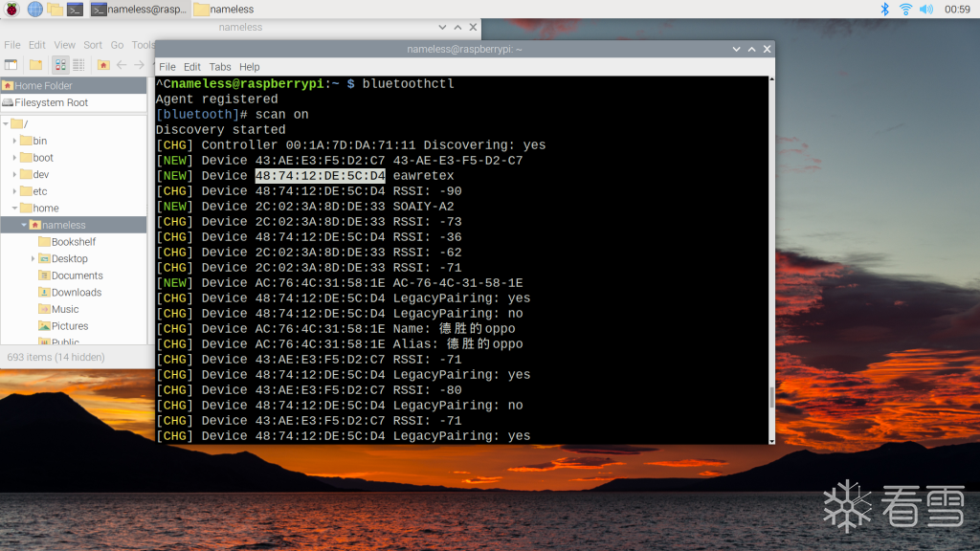Click the clock showing 00:59
Image resolution: width=980 pixels, height=551 pixels.
(957, 9)
